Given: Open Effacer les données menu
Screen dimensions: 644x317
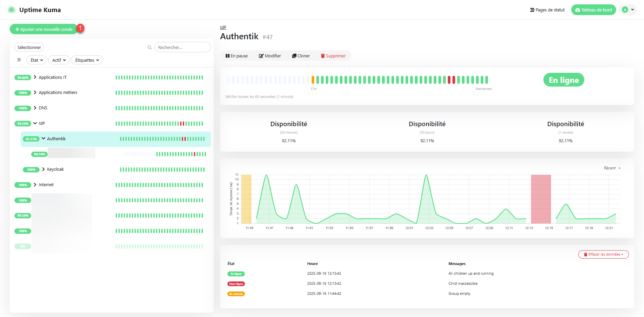Looking at the screenshot, I should pos(603,255).
